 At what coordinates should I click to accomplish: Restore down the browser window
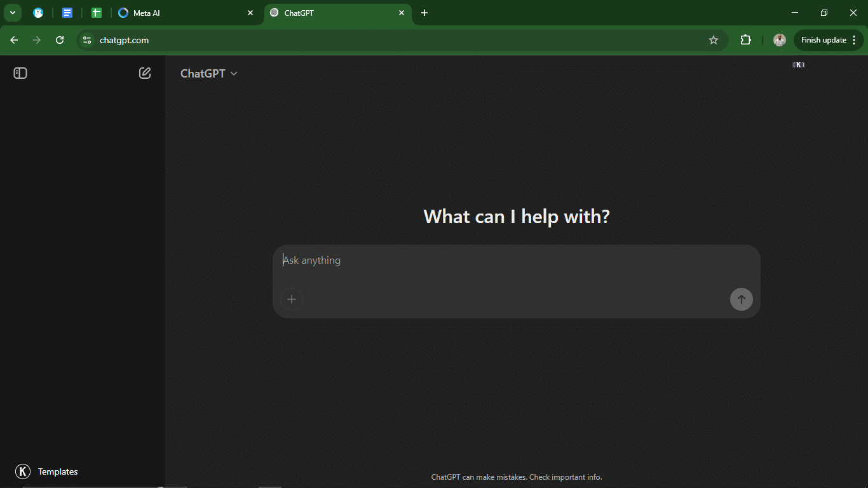[824, 13]
